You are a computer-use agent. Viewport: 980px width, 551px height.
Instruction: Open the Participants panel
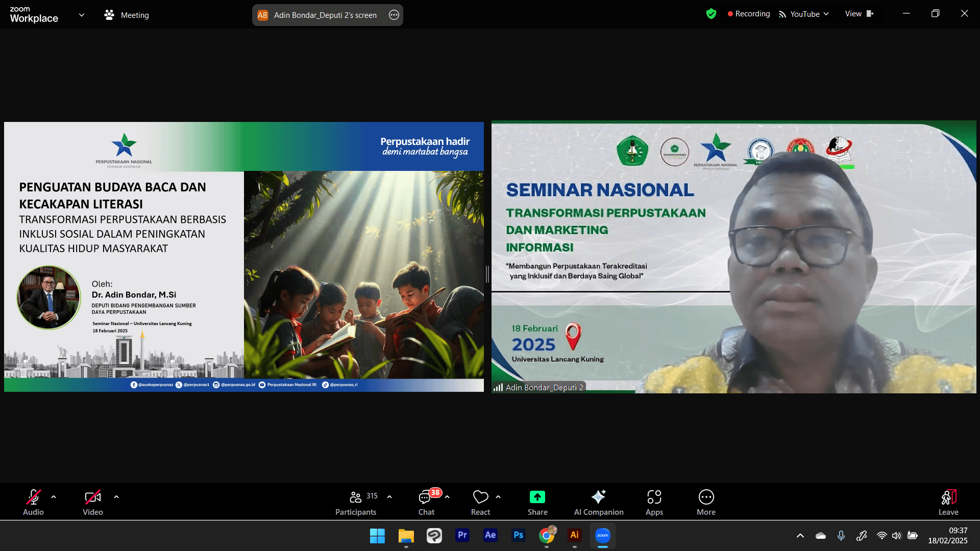coord(356,502)
